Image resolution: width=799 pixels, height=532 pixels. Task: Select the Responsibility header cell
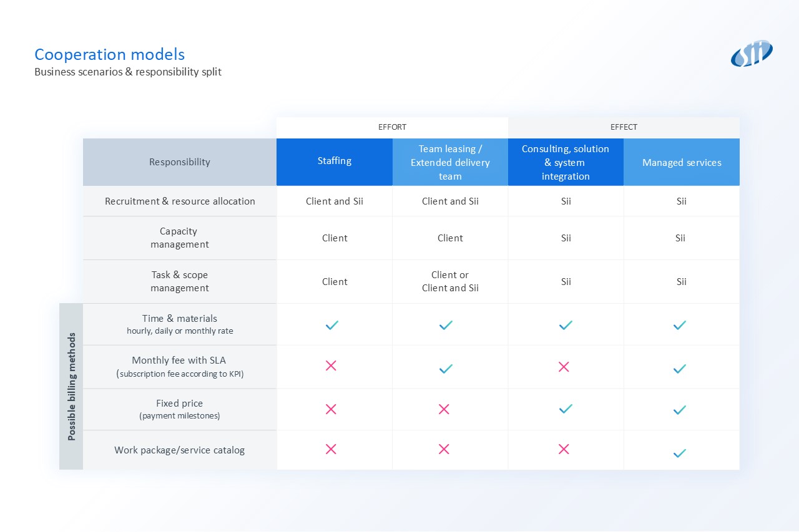(180, 162)
